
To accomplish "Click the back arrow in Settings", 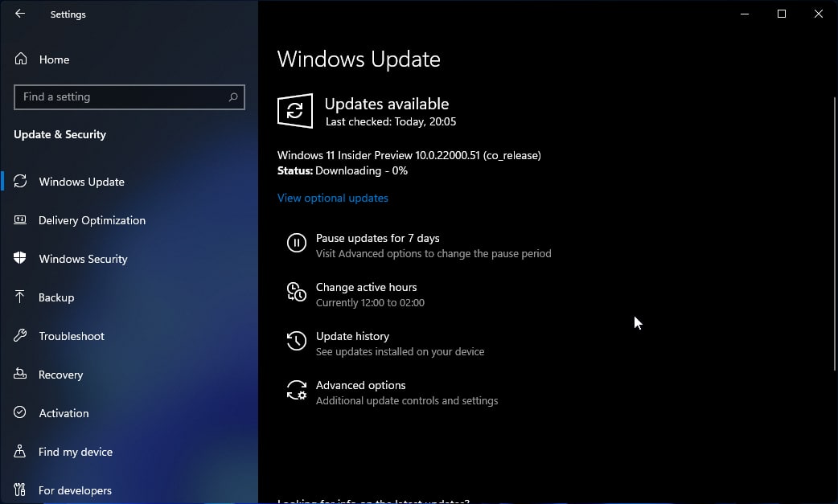I will pyautogui.click(x=20, y=14).
